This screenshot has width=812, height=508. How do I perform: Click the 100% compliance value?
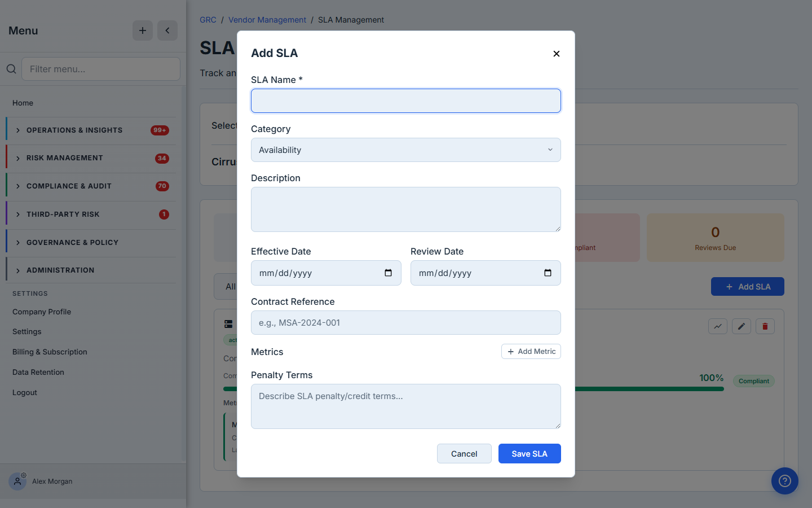pyautogui.click(x=712, y=378)
